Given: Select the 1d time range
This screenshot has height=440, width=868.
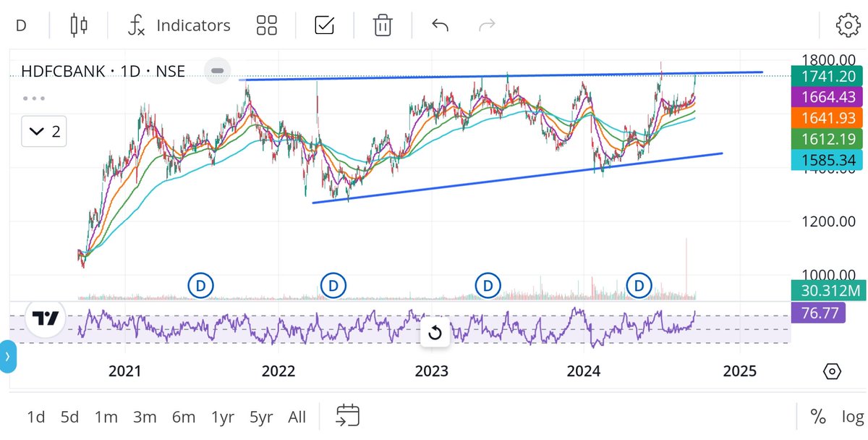Looking at the screenshot, I should [x=35, y=417].
